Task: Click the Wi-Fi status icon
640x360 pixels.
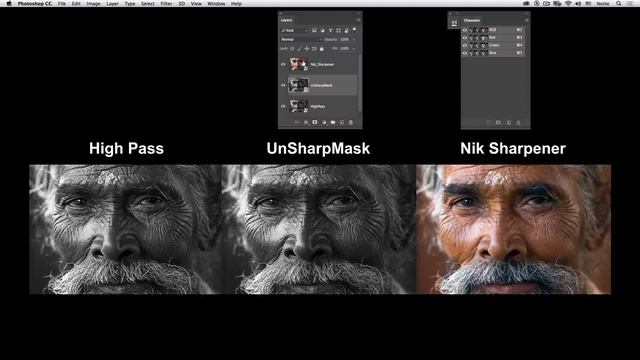Action: [568, 4]
